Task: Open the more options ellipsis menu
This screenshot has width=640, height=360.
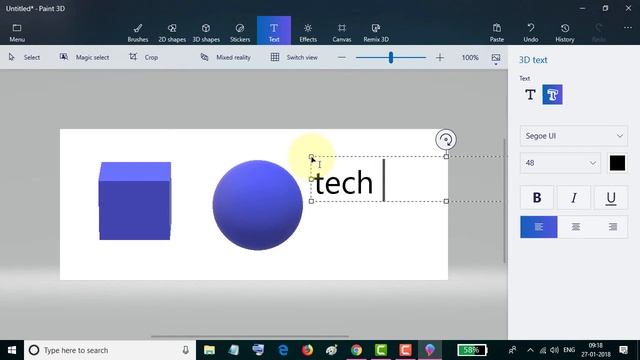Action: coord(628,27)
